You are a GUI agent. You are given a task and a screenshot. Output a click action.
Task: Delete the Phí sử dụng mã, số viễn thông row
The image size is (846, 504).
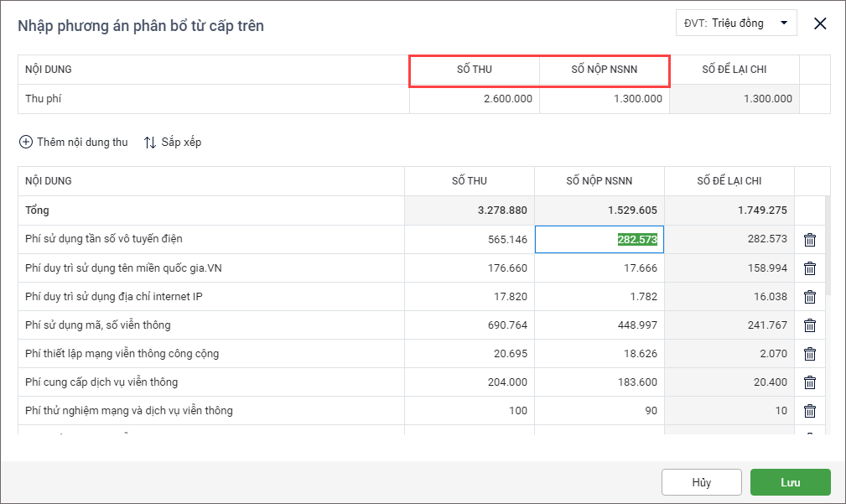pos(810,325)
